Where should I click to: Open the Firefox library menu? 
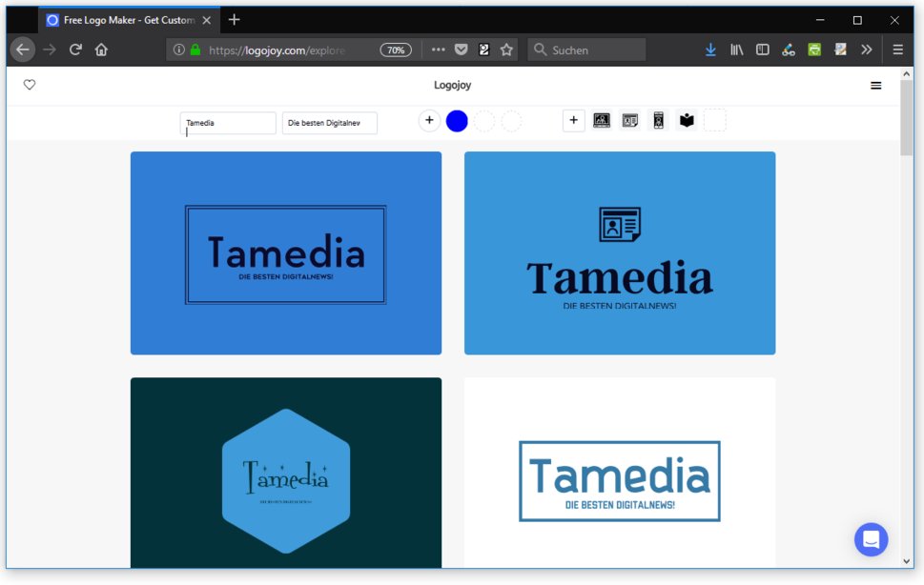(x=736, y=50)
